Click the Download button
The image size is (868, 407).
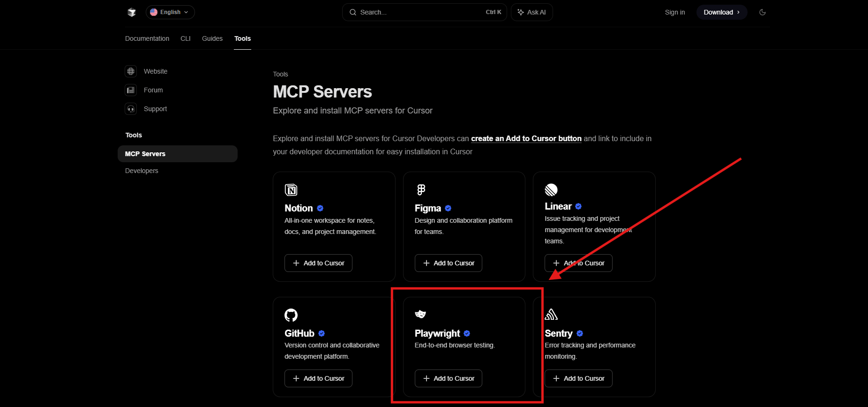coord(721,12)
